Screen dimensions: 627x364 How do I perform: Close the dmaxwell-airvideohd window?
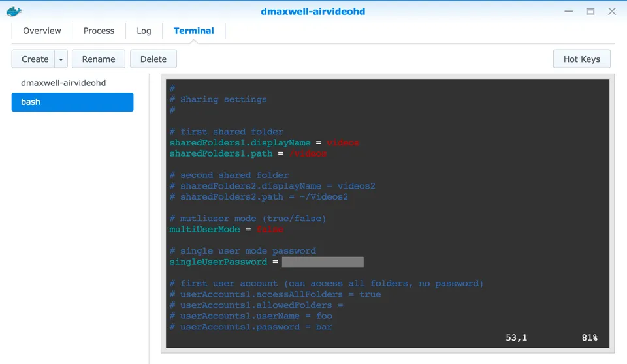[612, 11]
